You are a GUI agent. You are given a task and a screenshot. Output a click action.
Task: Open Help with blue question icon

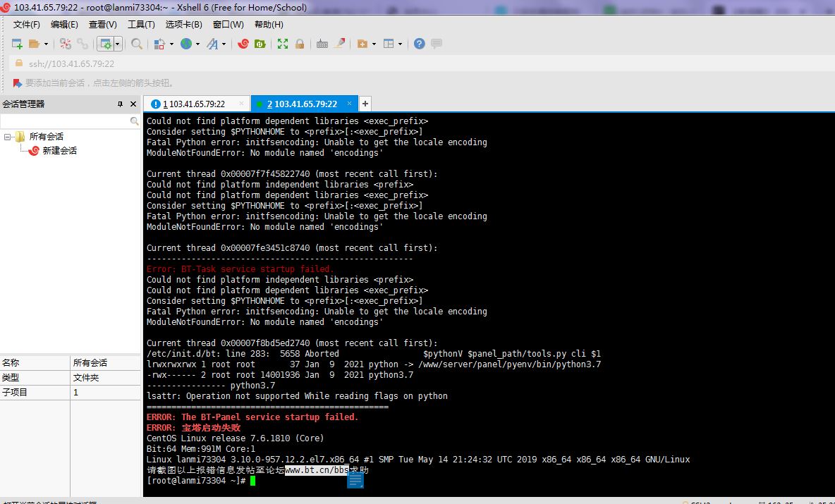point(420,44)
